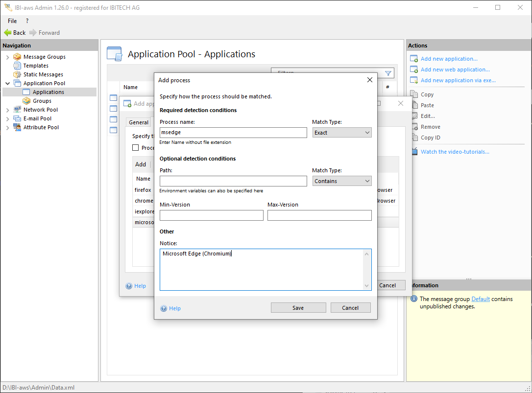This screenshot has height=393, width=532.
Task: Click the Network Pool tree icon
Action: [17, 110]
